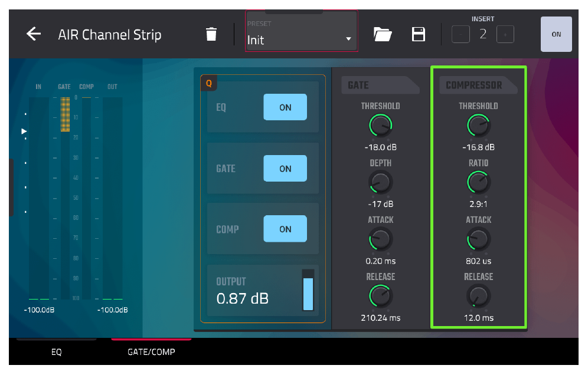Go back using the left arrow
588x375 pixels.
pyautogui.click(x=34, y=34)
